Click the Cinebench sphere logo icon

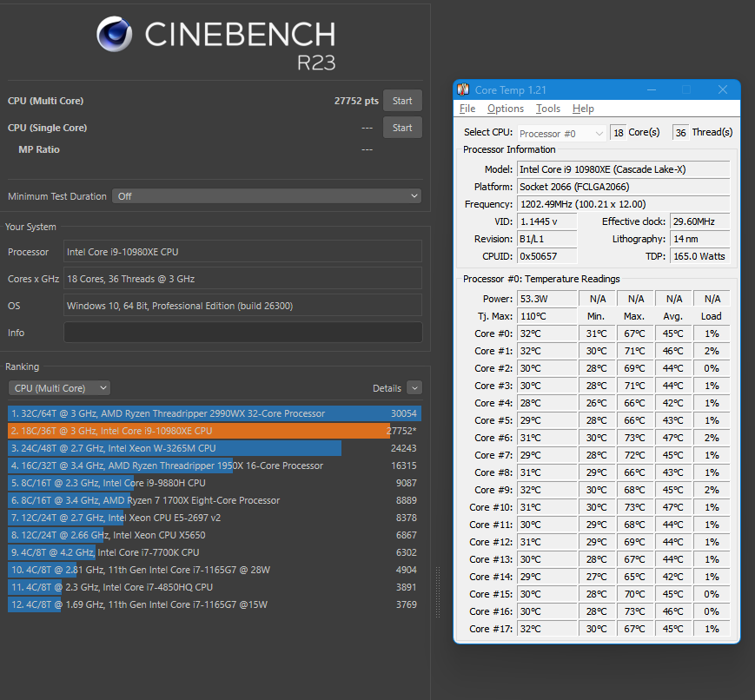coord(114,34)
